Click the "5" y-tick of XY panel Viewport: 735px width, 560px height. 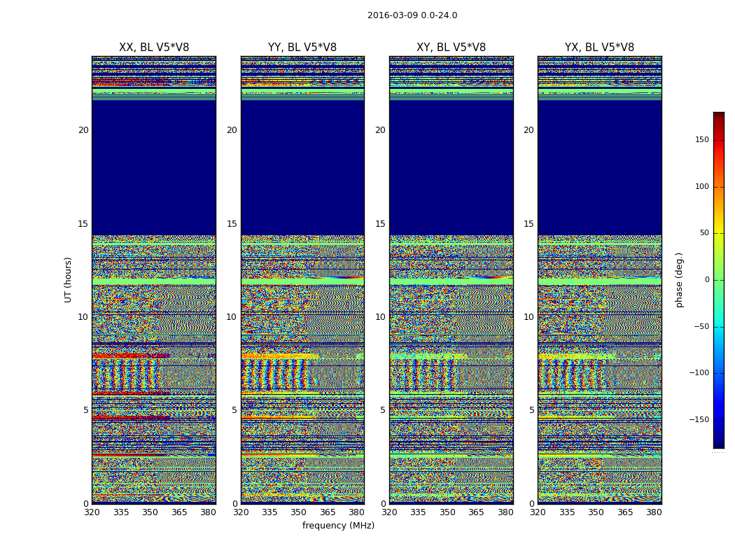(x=383, y=410)
